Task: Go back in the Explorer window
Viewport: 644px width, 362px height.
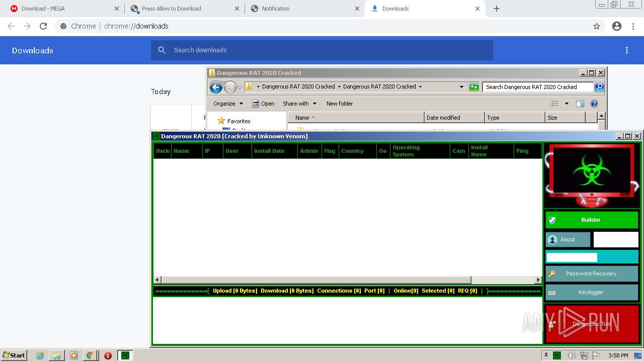Action: click(216, 87)
